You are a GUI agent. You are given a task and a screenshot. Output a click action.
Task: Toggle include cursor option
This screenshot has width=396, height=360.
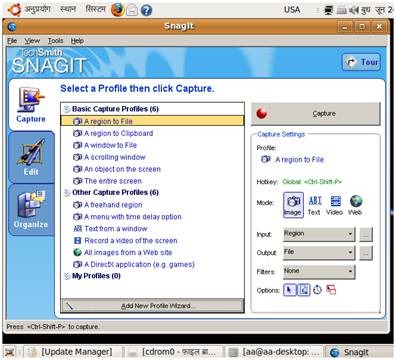pyautogui.click(x=289, y=290)
